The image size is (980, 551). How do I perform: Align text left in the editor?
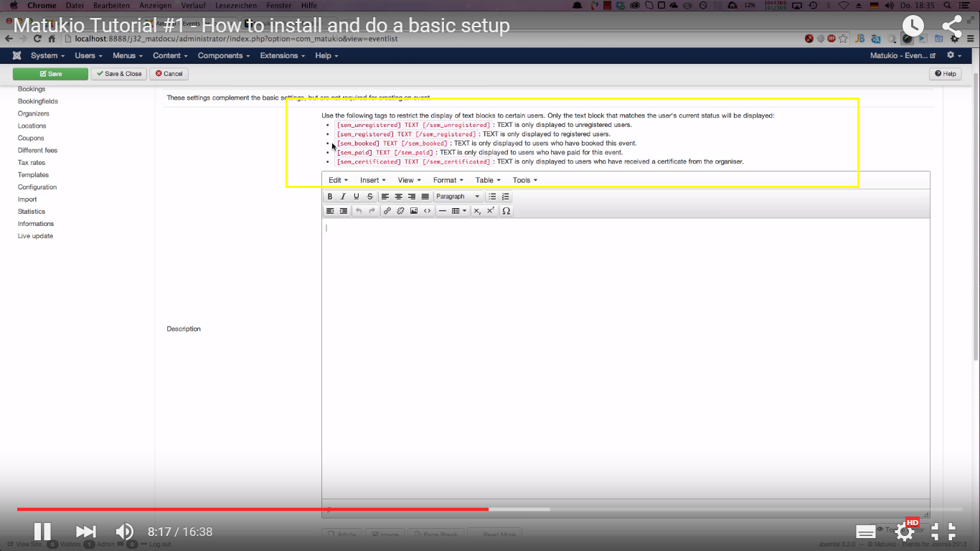pyautogui.click(x=385, y=197)
